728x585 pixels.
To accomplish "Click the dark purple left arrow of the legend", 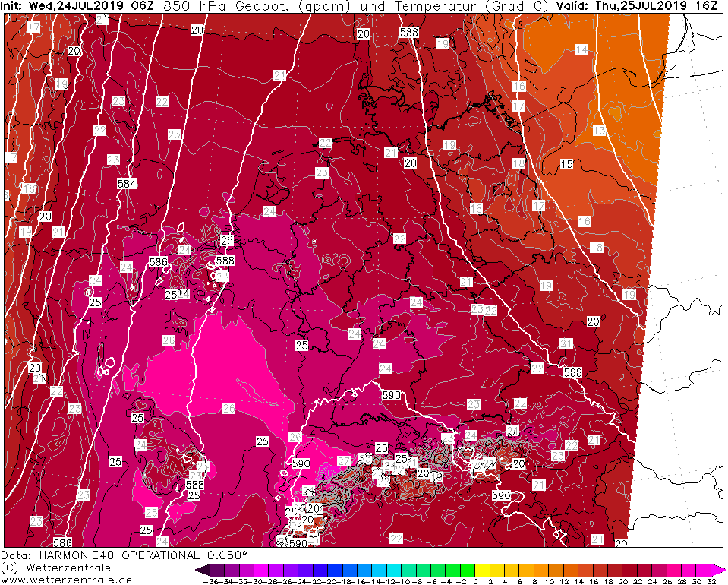I will [x=202, y=570].
